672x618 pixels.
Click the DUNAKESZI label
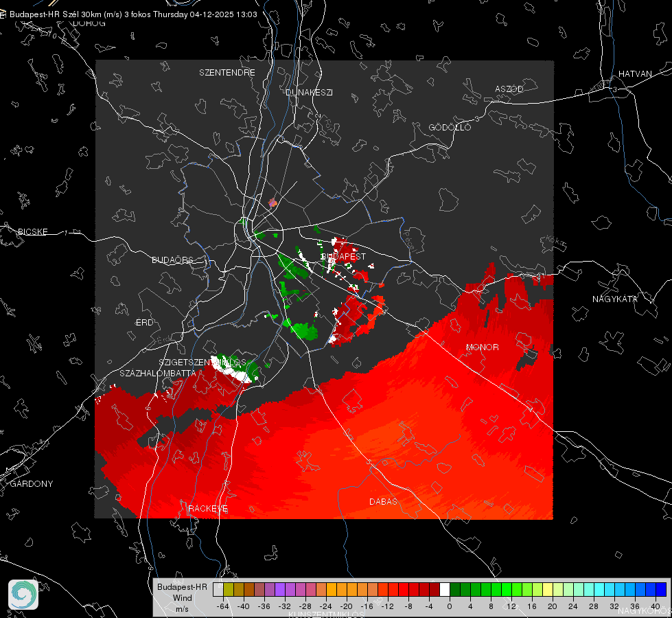(x=309, y=93)
